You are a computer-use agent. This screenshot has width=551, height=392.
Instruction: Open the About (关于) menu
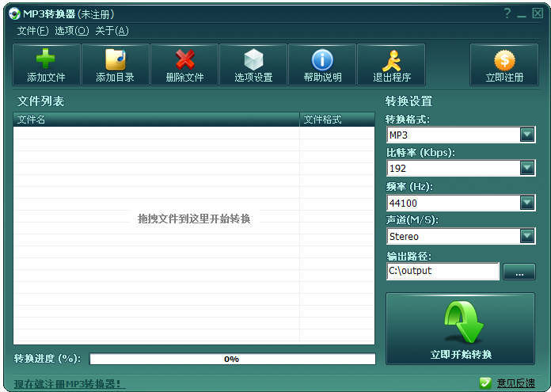(112, 31)
